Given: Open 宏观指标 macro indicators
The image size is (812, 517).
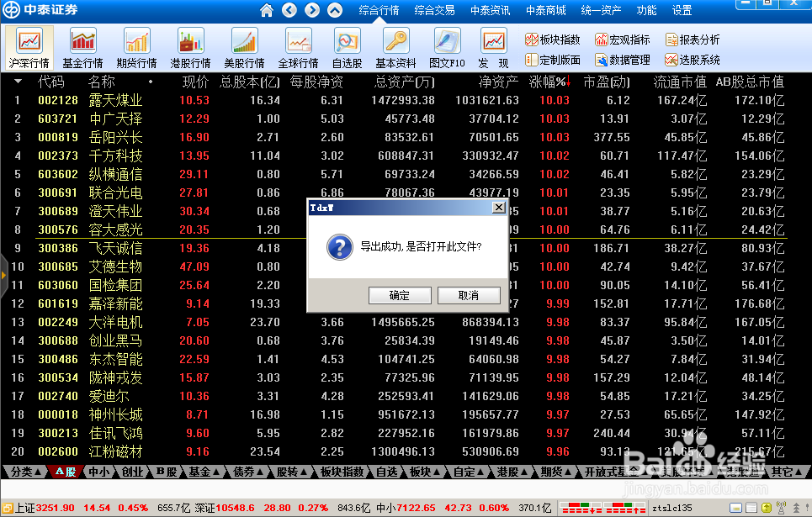Looking at the screenshot, I should 622,40.
